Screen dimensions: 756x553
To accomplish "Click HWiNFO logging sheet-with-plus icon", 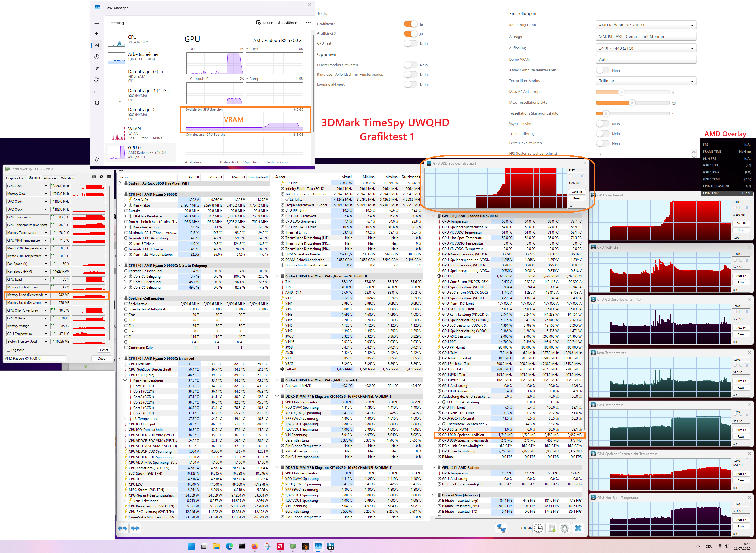I will (552, 528).
